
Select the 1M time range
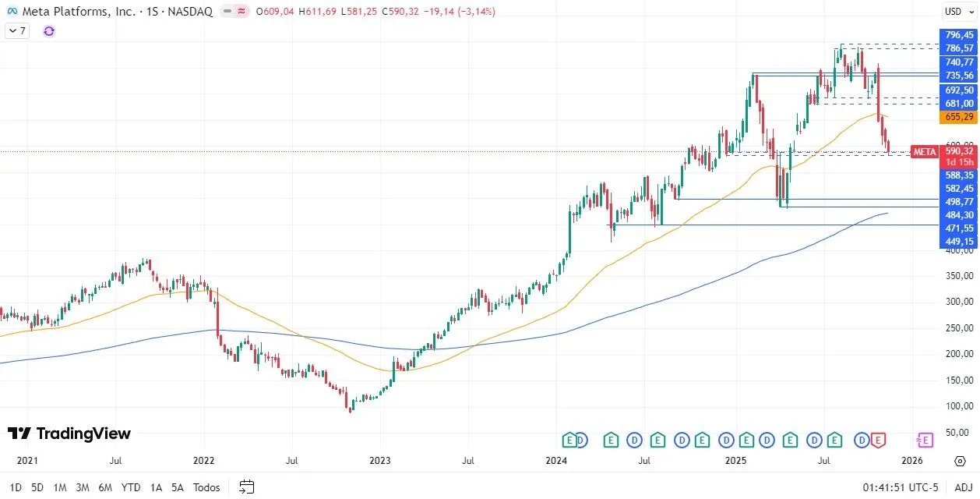[x=60, y=487]
